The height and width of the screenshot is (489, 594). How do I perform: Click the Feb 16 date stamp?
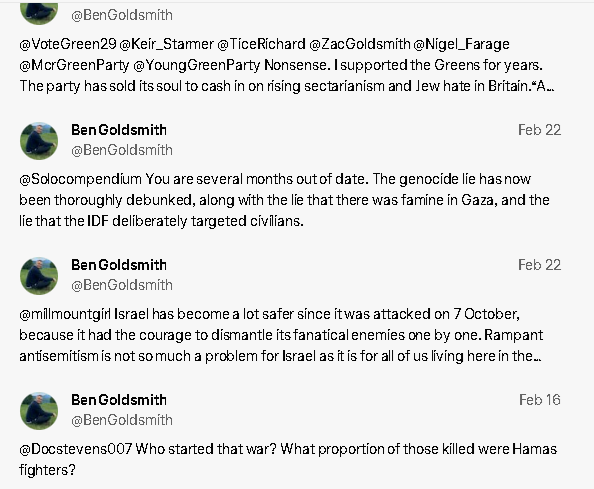coord(539,400)
